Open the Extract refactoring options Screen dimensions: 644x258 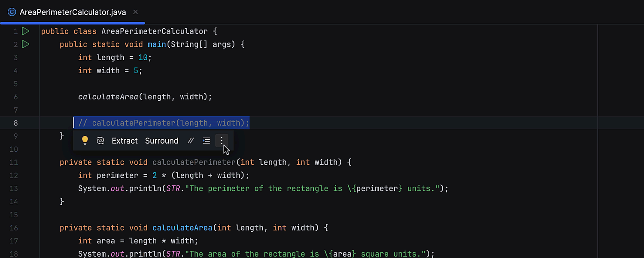tap(125, 141)
